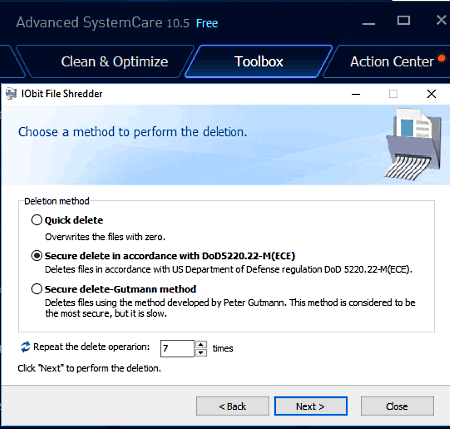Click the 'Deletion method' group label
450x429 pixels.
tap(57, 201)
